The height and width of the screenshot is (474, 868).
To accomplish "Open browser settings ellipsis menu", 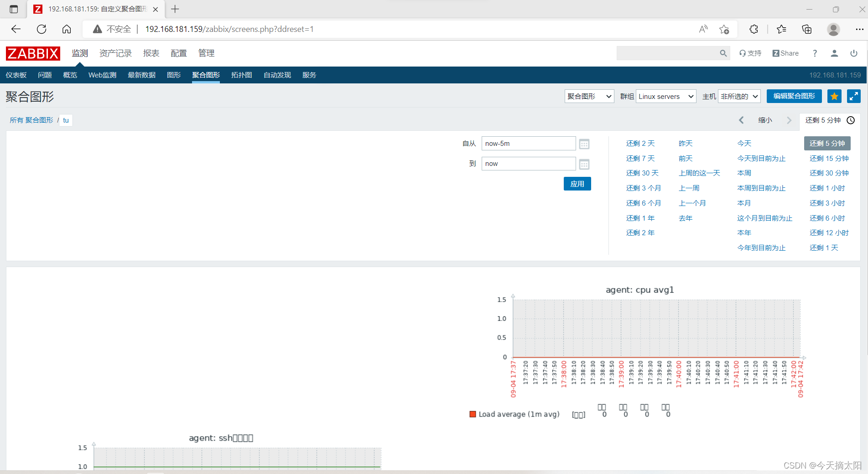I will [x=859, y=29].
